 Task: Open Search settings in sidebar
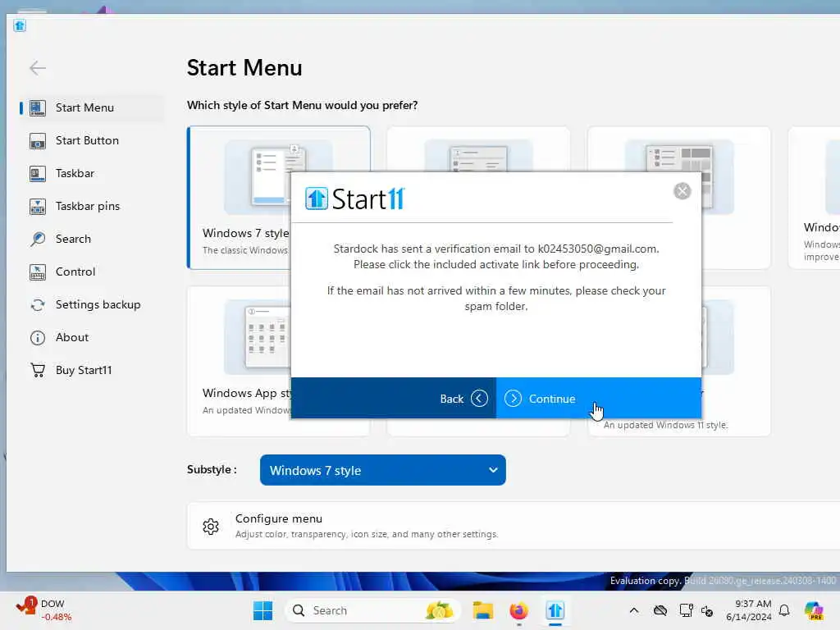tap(91, 239)
